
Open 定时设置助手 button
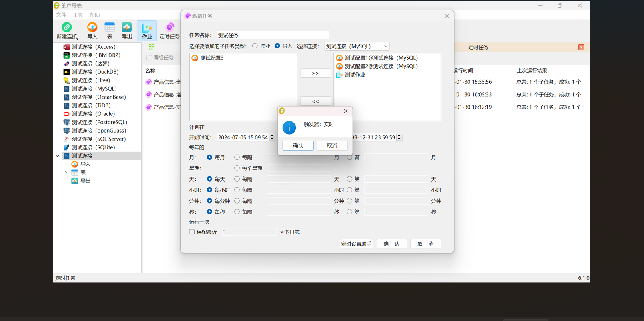(x=356, y=244)
